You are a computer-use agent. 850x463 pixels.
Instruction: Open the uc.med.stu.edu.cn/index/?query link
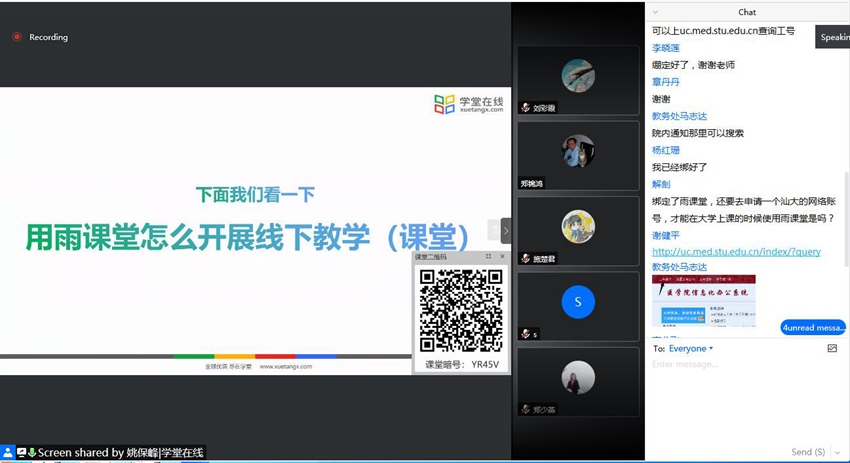click(736, 252)
